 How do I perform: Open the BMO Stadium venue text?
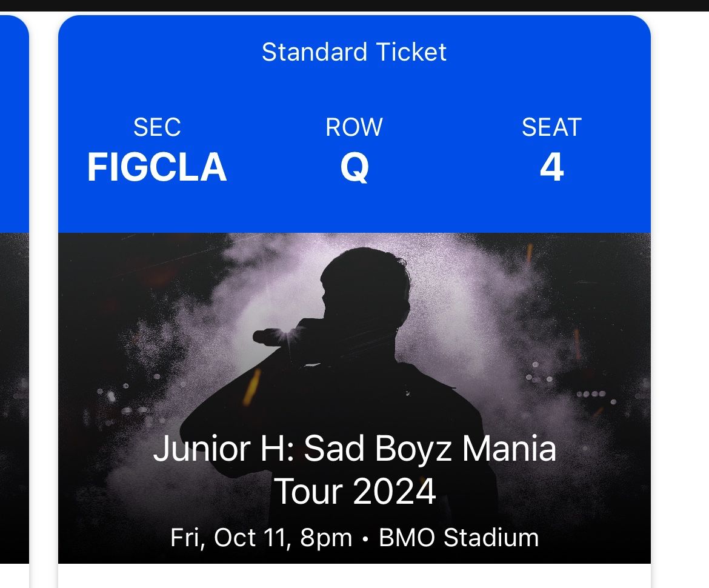pos(459,538)
